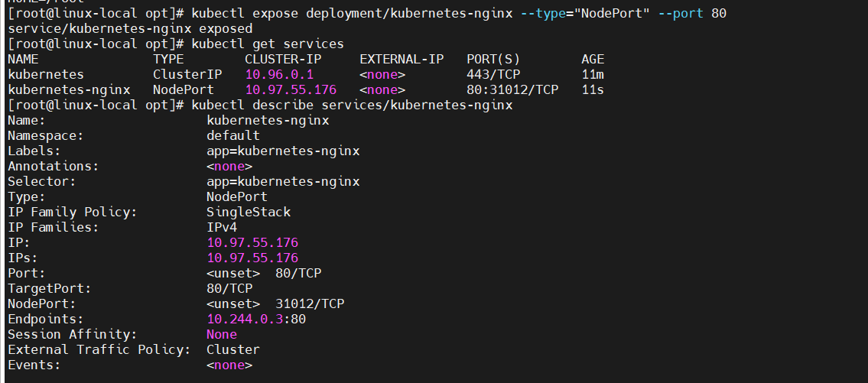Click the 'External Traffic Policy:' label

click(x=99, y=349)
